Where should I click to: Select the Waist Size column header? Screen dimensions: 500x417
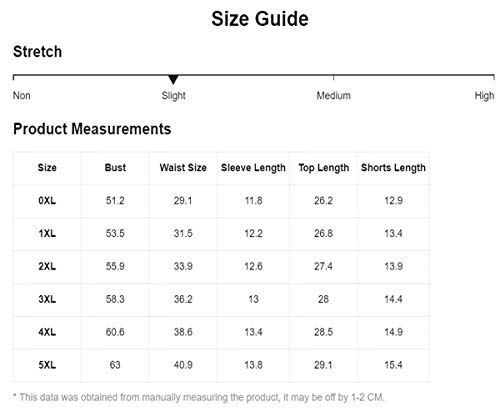[183, 167]
